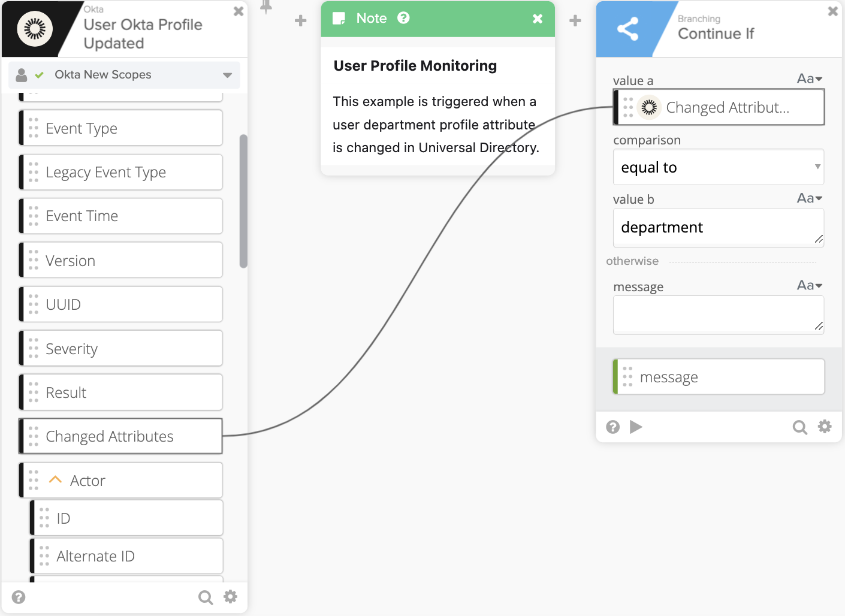Open help via question mark in the Note header
The height and width of the screenshot is (616, 845).
point(402,18)
